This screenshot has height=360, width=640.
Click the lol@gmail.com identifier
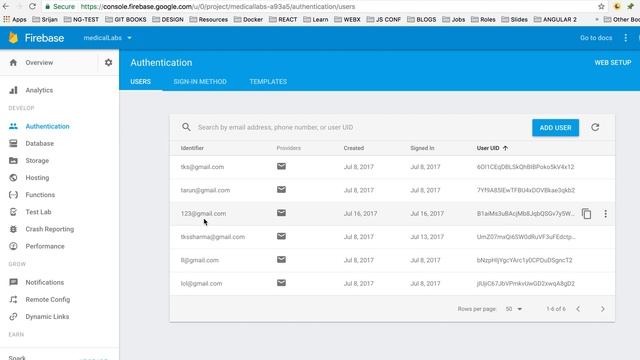click(201, 283)
